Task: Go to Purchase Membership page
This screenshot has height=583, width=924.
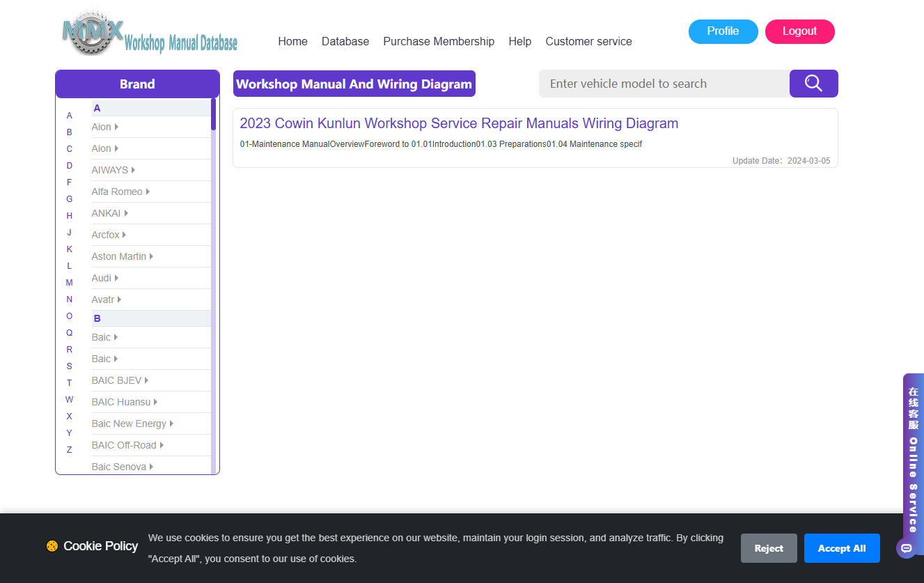Action: [x=439, y=42]
